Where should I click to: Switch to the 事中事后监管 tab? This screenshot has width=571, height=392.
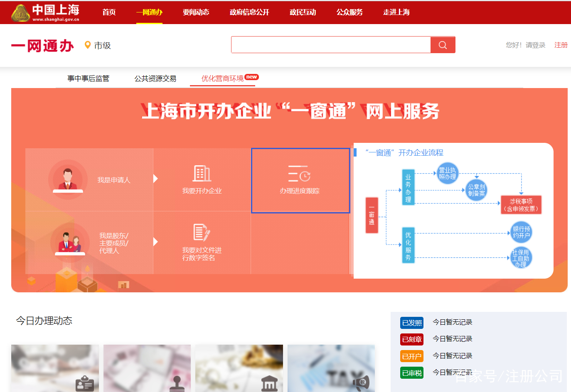coord(88,78)
